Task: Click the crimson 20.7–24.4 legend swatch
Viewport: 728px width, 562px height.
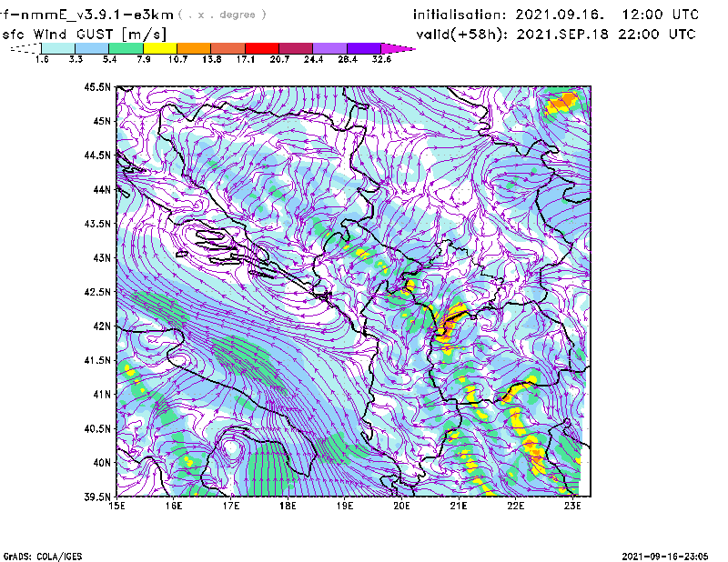Action: [x=296, y=48]
